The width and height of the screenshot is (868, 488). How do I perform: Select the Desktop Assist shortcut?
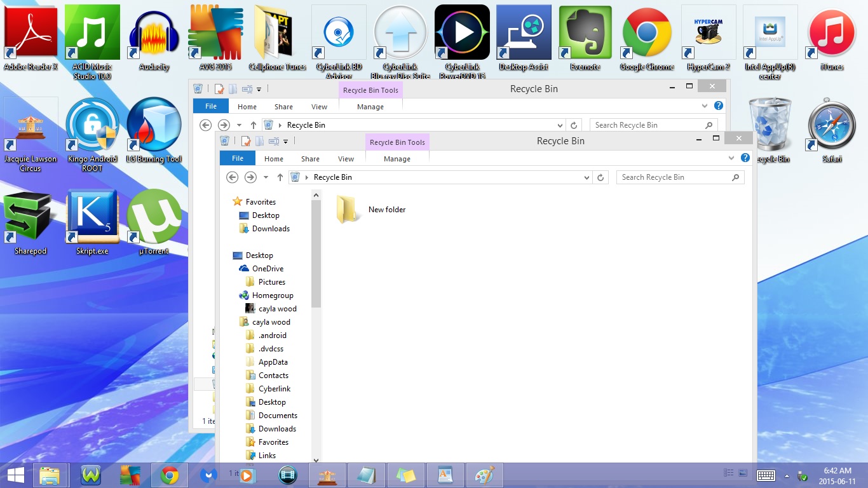pos(524,38)
